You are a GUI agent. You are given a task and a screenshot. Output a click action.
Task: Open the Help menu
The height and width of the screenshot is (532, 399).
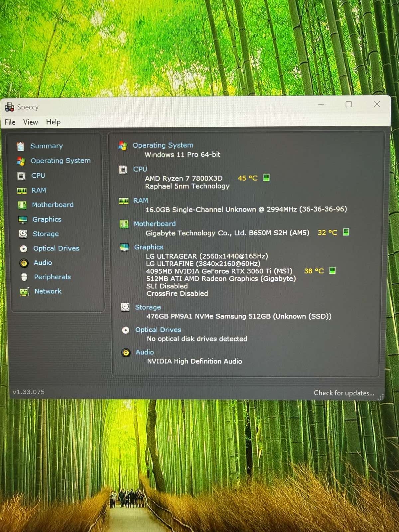pos(53,122)
